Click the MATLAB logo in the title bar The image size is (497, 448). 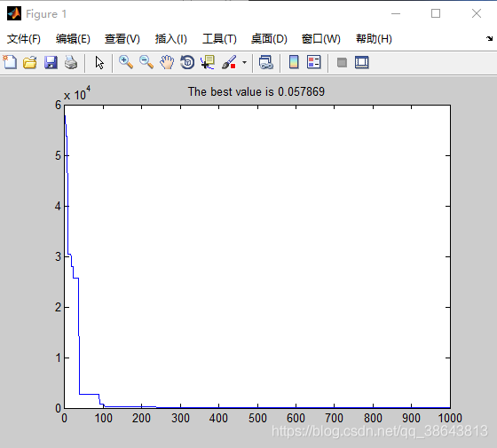click(14, 13)
